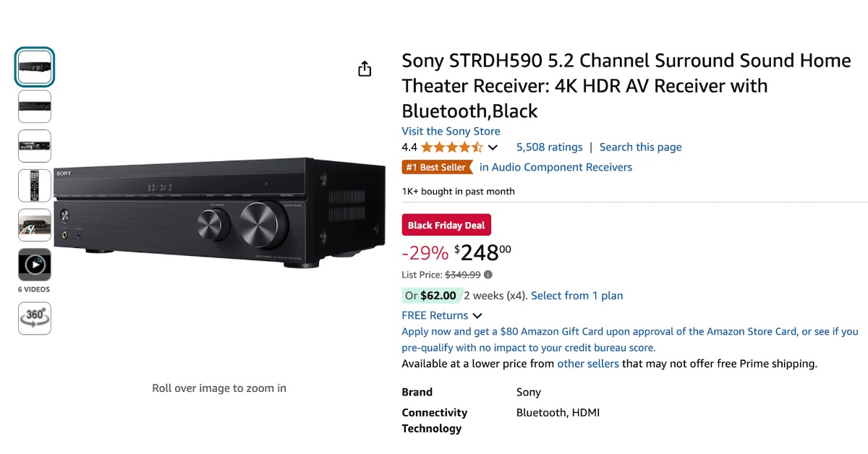Click the 360-degree view icon
The height and width of the screenshot is (454, 868).
pos(34,318)
